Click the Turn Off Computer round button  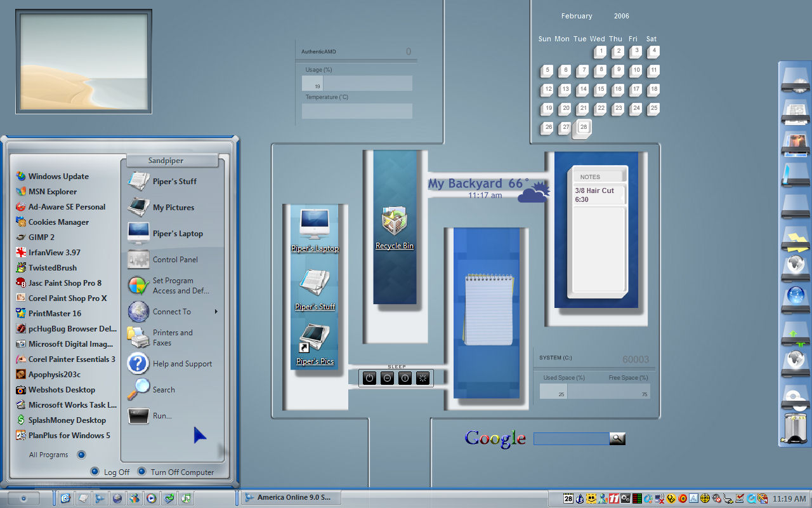click(141, 471)
